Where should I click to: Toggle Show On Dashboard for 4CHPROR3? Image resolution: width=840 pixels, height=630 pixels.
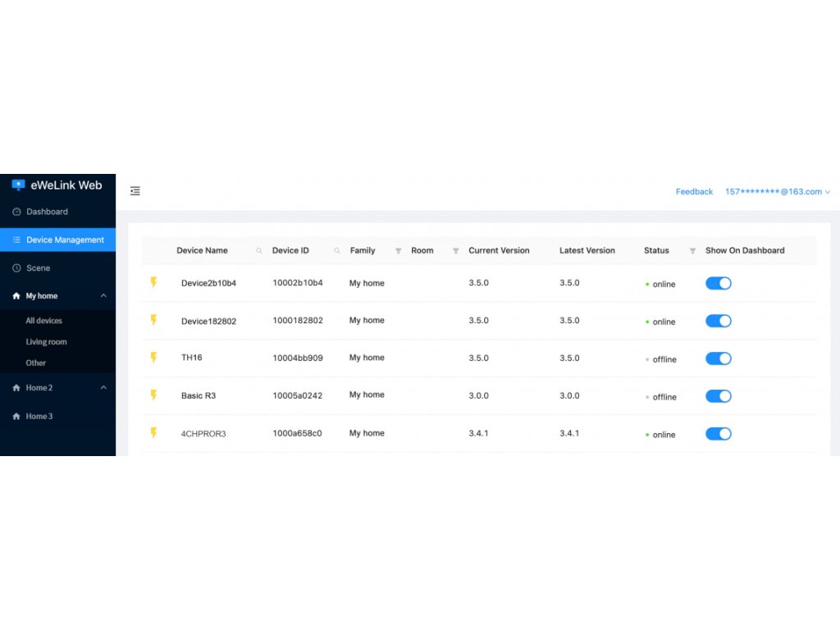tap(719, 434)
